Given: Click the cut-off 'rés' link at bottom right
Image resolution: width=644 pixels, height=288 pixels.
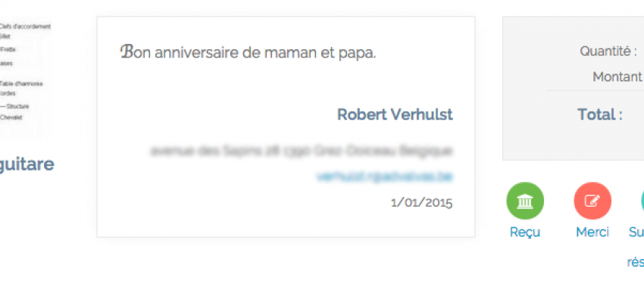Looking at the screenshot, I should point(636,262).
